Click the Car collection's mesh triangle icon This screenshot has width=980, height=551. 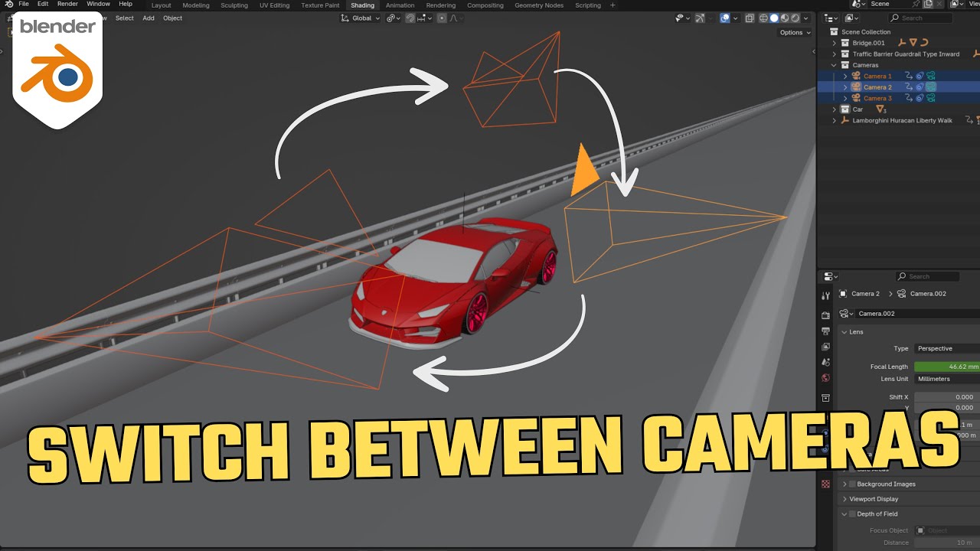(880, 109)
